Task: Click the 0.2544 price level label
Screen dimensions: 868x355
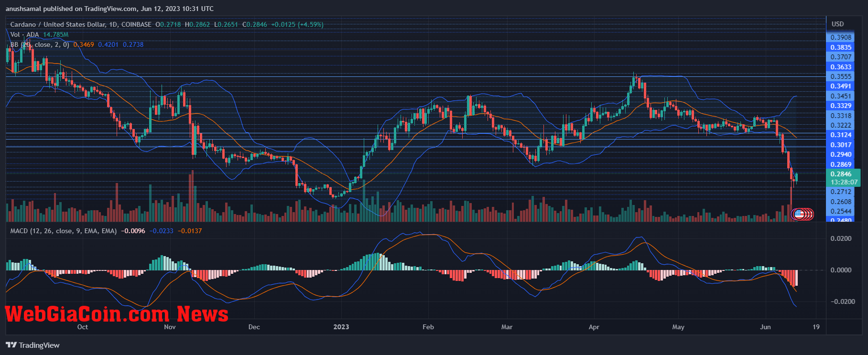Action: [x=841, y=211]
